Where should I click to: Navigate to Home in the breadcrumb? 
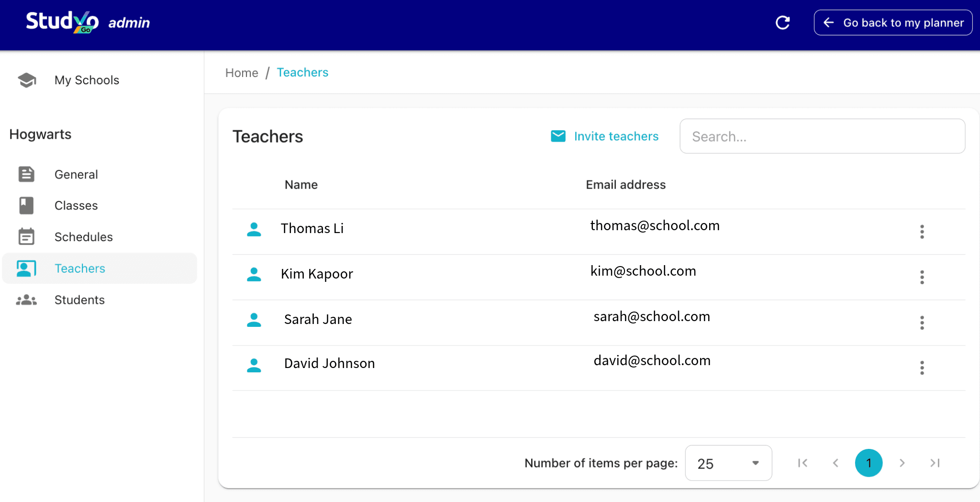pos(242,72)
